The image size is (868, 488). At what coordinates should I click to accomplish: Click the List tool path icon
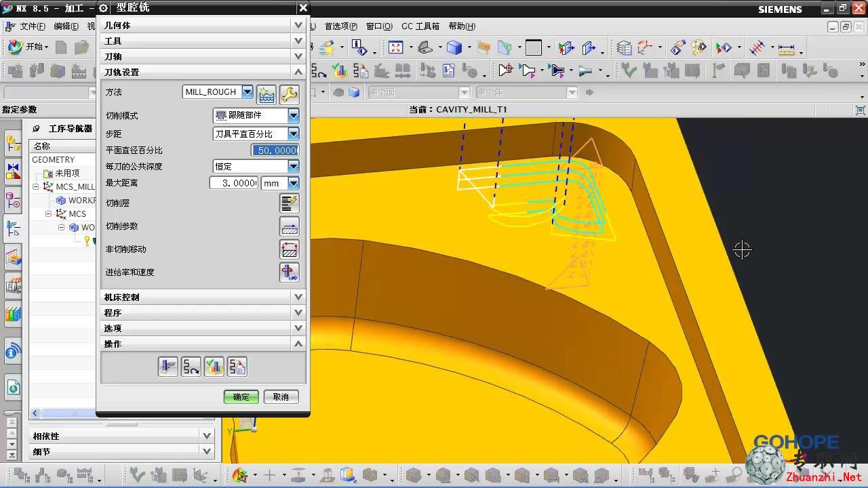click(x=237, y=367)
